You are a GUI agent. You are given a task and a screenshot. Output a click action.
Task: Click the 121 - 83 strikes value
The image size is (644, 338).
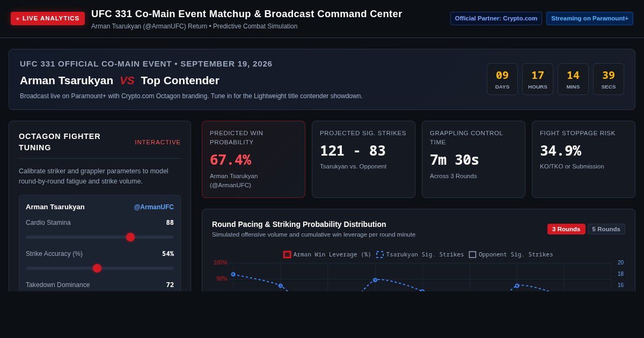(353, 151)
